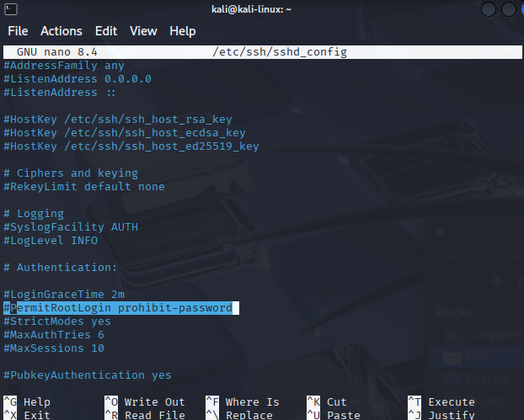Click the ^R Read File shortcut

pyautogui.click(x=143, y=415)
